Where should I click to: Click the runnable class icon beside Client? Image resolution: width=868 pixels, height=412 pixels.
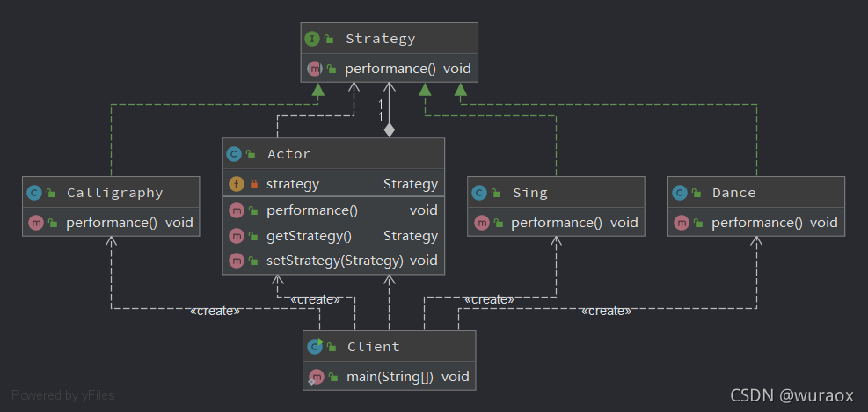click(x=316, y=347)
